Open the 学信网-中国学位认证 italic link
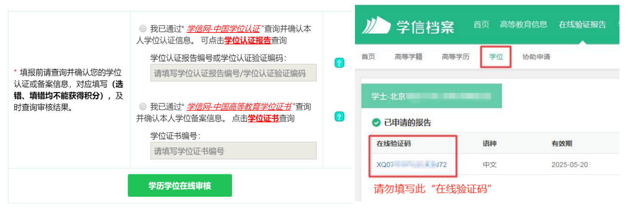This screenshot has width=644, height=209. 223,29
